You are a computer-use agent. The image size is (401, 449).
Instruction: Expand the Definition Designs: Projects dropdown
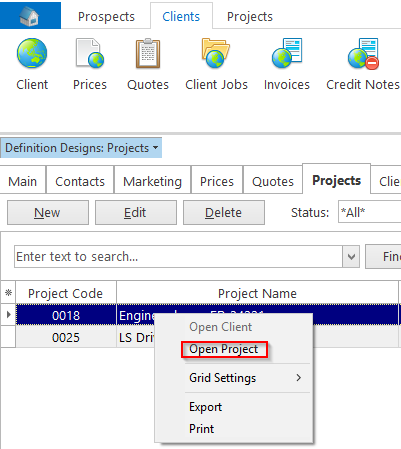point(81,148)
